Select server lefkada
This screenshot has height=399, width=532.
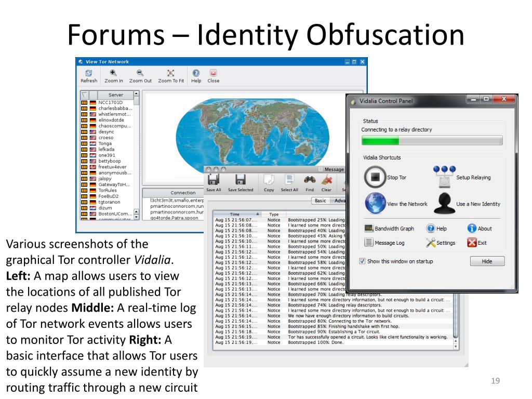point(107,149)
